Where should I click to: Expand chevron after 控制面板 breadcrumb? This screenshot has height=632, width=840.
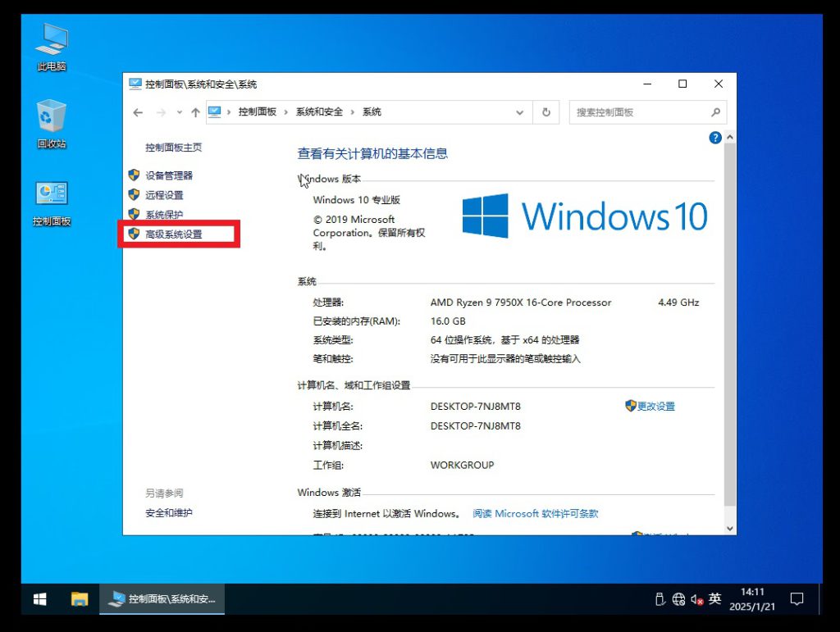[x=286, y=112]
